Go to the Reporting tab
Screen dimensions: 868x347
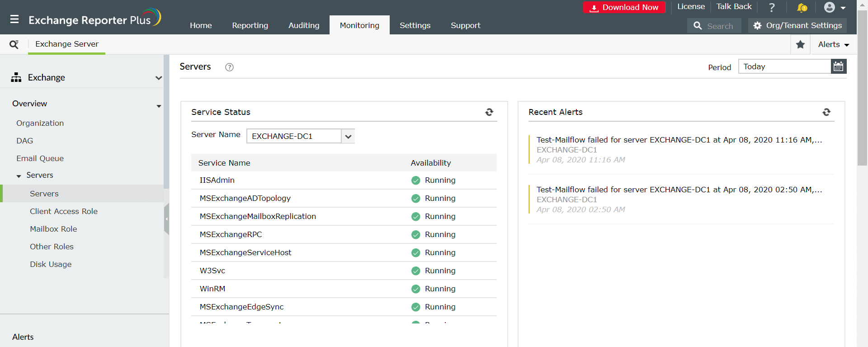(250, 25)
